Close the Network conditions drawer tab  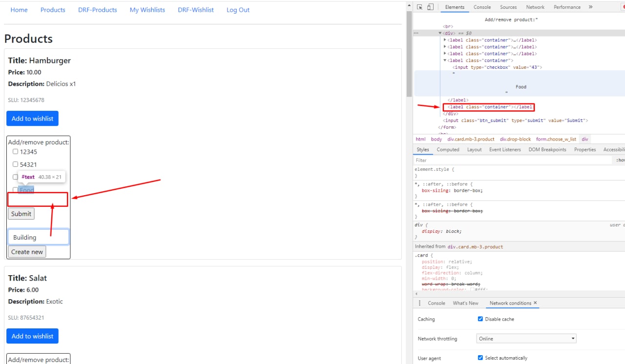pos(535,303)
